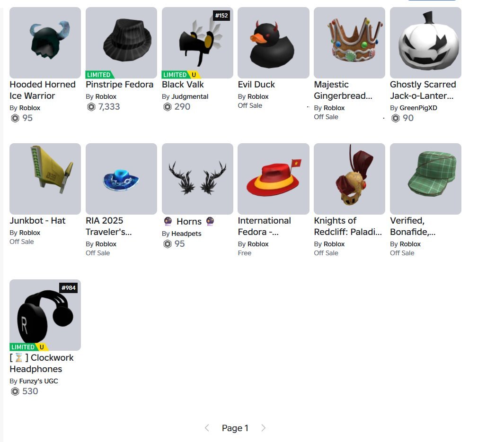Click the #152 serial badge

(x=221, y=16)
